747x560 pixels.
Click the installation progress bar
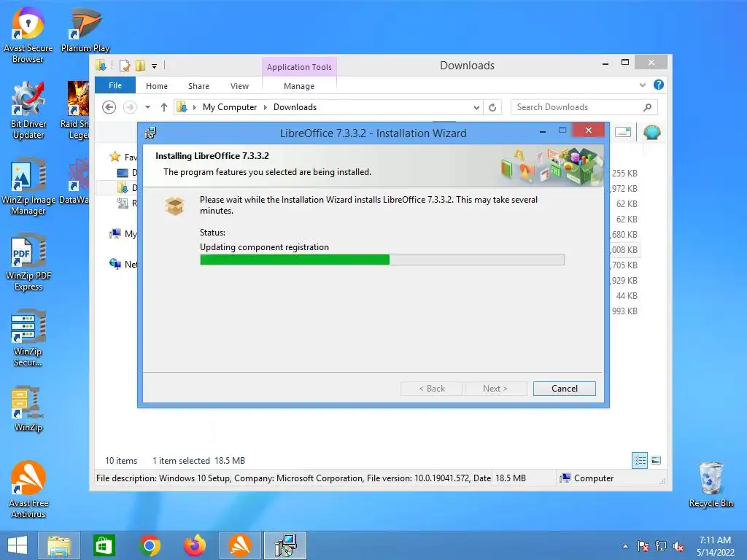tap(382, 260)
